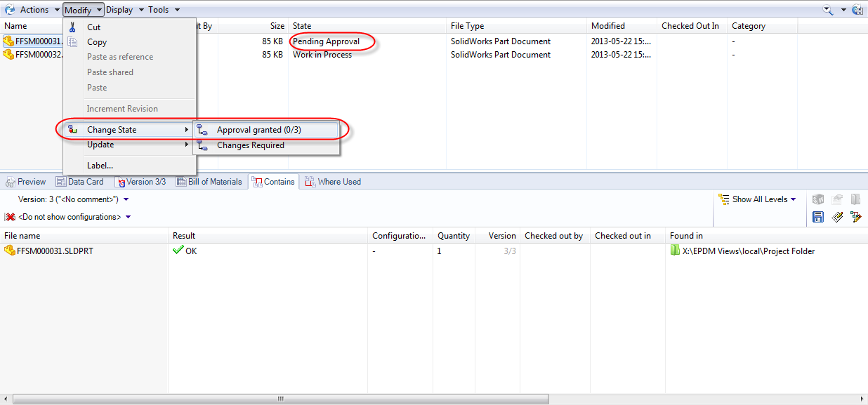Image resolution: width=868 pixels, height=405 pixels.
Task: Select Changes Required in the submenu
Action: (x=250, y=145)
